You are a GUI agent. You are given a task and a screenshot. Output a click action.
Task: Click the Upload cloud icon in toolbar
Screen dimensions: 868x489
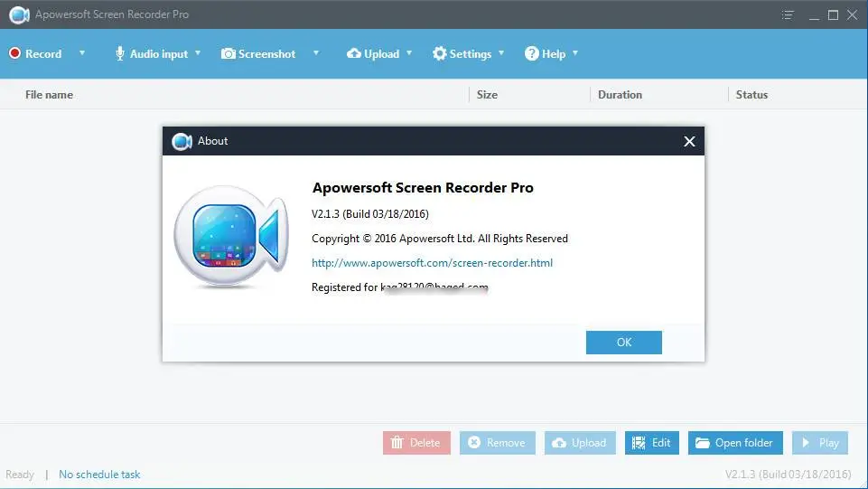[354, 53]
